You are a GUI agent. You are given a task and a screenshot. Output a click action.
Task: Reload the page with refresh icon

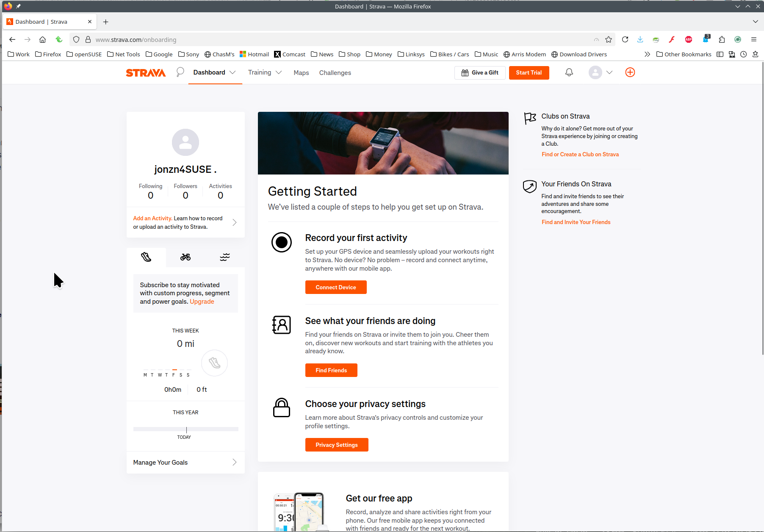(625, 39)
